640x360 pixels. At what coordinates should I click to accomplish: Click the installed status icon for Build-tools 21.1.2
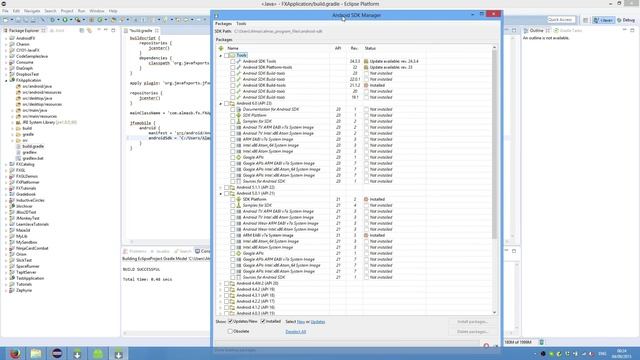[x=366, y=85]
